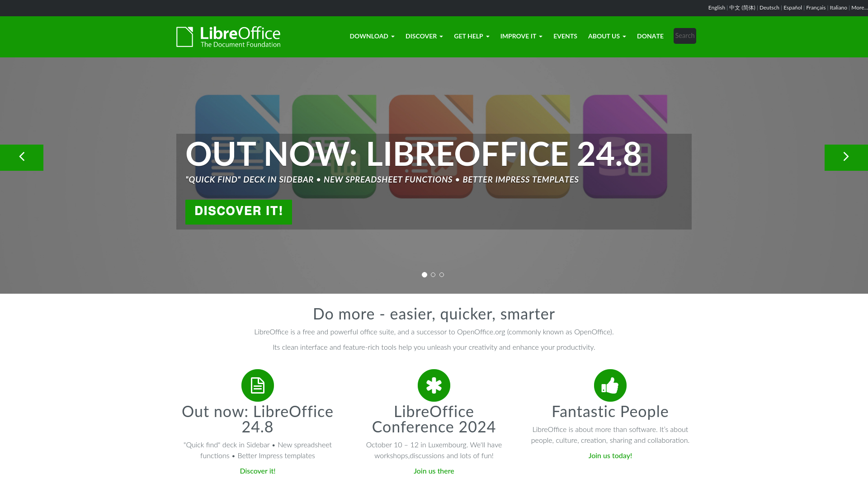Click the LibreOffice Conference star icon
The image size is (868, 488).
coord(434,385)
